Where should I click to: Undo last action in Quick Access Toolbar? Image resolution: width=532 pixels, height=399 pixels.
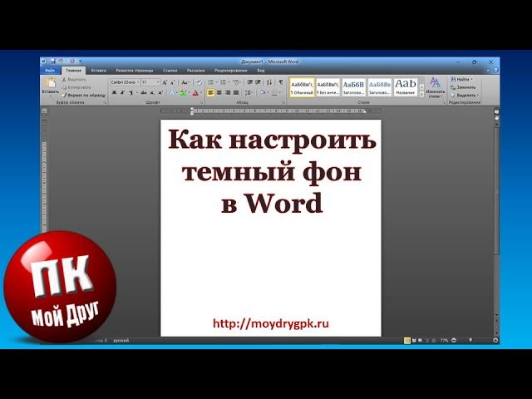pyautogui.click(x=61, y=62)
